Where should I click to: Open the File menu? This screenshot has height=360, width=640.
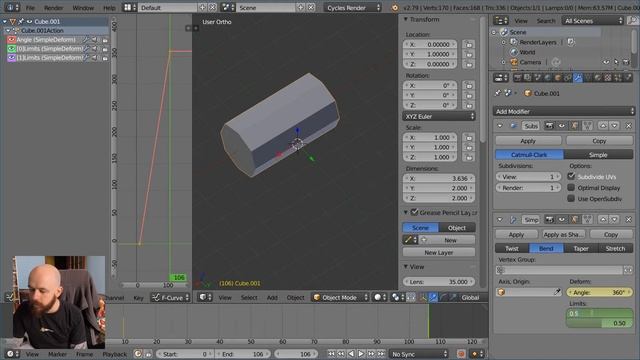coord(30,8)
